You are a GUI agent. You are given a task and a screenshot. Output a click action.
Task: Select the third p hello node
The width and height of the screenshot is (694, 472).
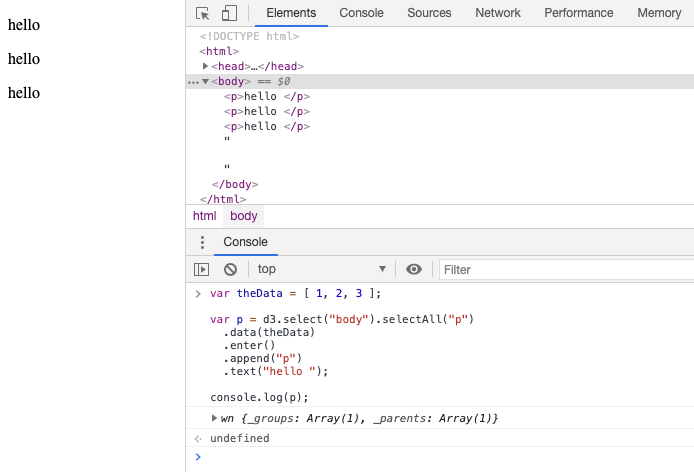click(x=267, y=127)
